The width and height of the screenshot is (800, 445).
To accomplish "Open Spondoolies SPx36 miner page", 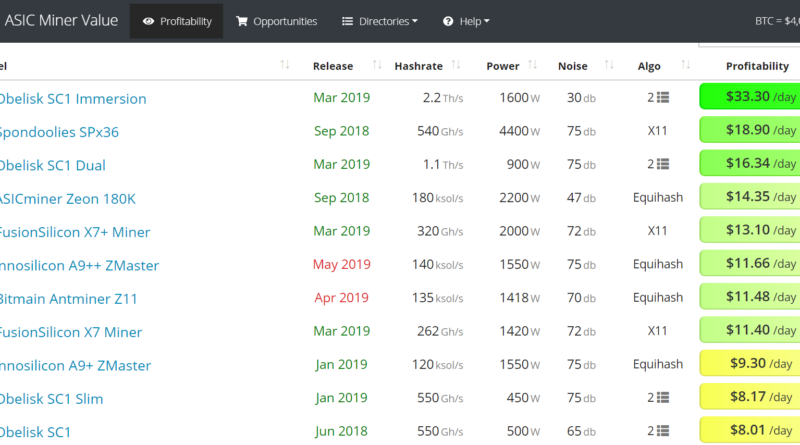I will click(59, 132).
